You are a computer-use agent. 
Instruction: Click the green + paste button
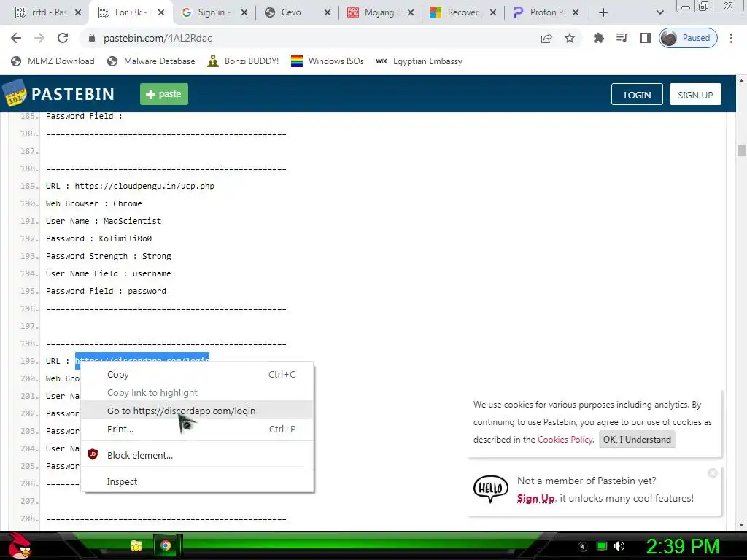pyautogui.click(x=164, y=94)
